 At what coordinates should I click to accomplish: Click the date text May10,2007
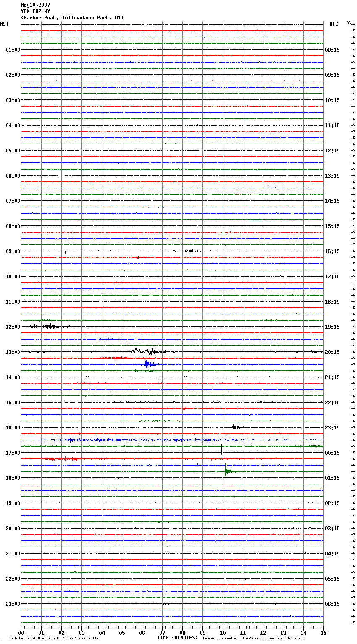click(36, 5)
